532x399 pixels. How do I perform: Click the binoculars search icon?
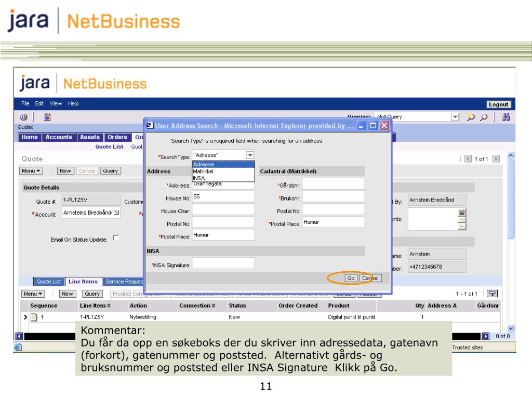pyautogui.click(x=506, y=117)
